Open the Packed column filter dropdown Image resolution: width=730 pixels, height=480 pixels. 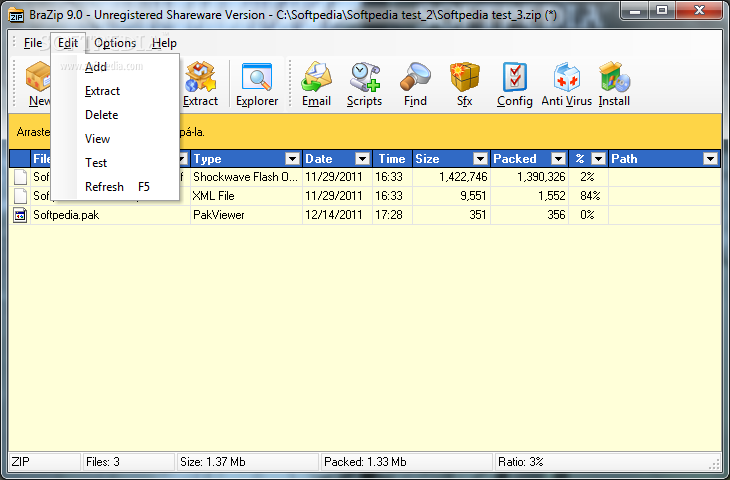pyautogui.click(x=558, y=159)
